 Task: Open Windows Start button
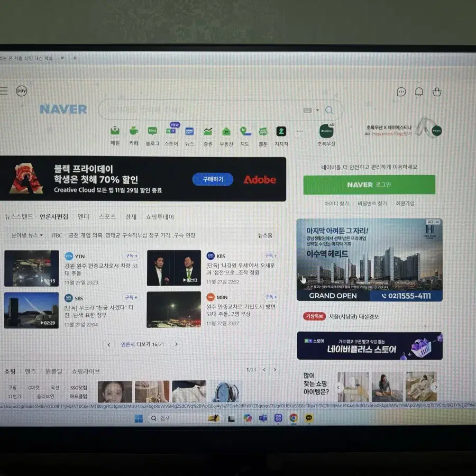click(139, 418)
